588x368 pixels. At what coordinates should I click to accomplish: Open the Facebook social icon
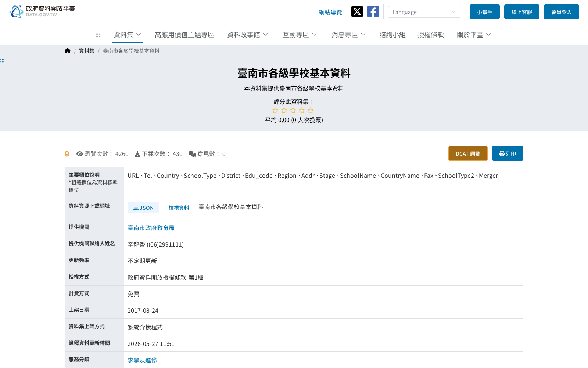(x=373, y=11)
